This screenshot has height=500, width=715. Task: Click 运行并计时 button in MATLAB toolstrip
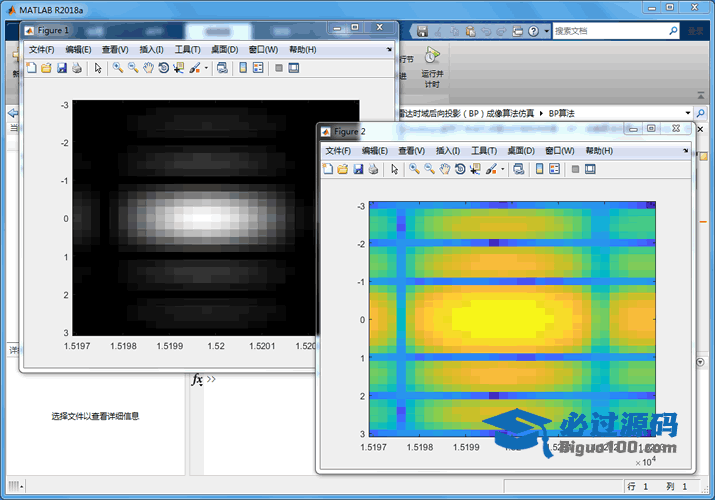coord(432,68)
